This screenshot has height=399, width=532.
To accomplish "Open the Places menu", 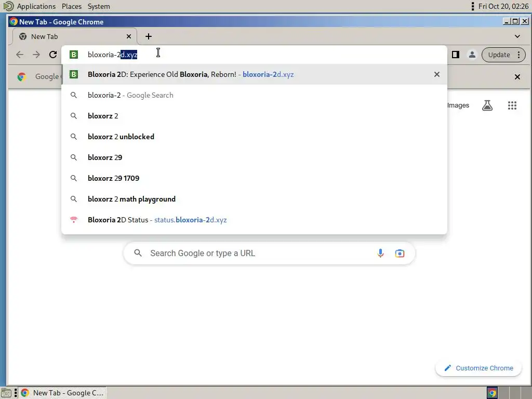I will (x=72, y=6).
